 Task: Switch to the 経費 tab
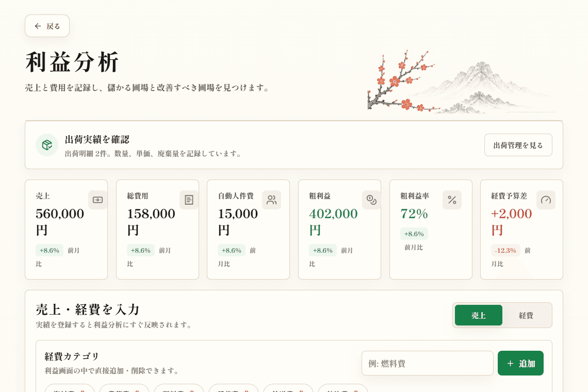click(526, 315)
